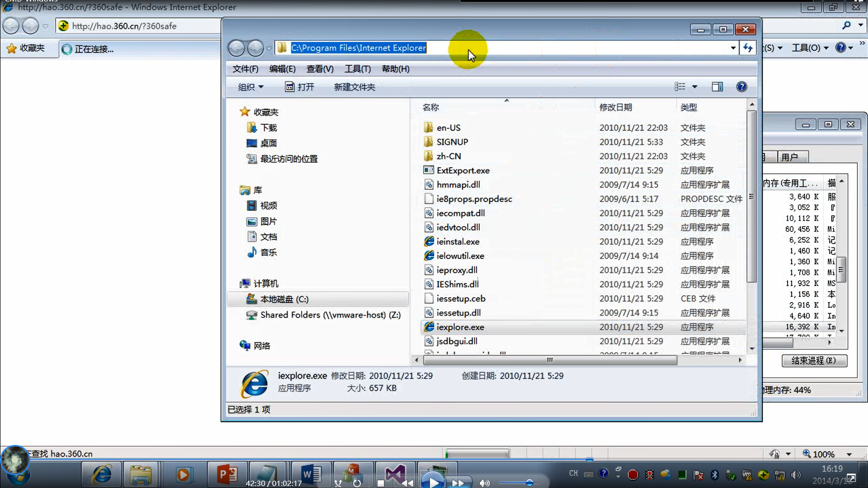This screenshot has width=868, height=488.
Task: Select iedvtool.dll file
Action: click(458, 227)
